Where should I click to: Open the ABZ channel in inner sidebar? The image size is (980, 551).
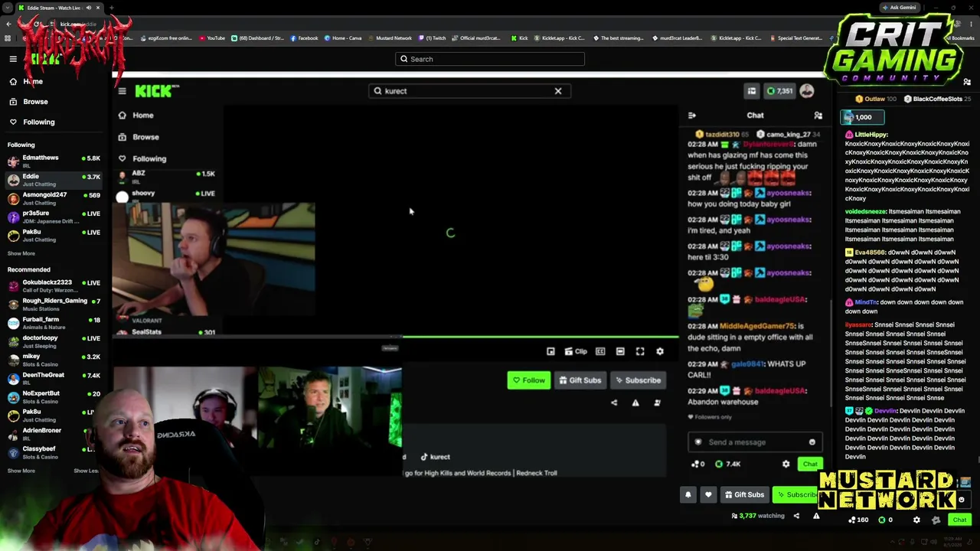[x=166, y=176]
